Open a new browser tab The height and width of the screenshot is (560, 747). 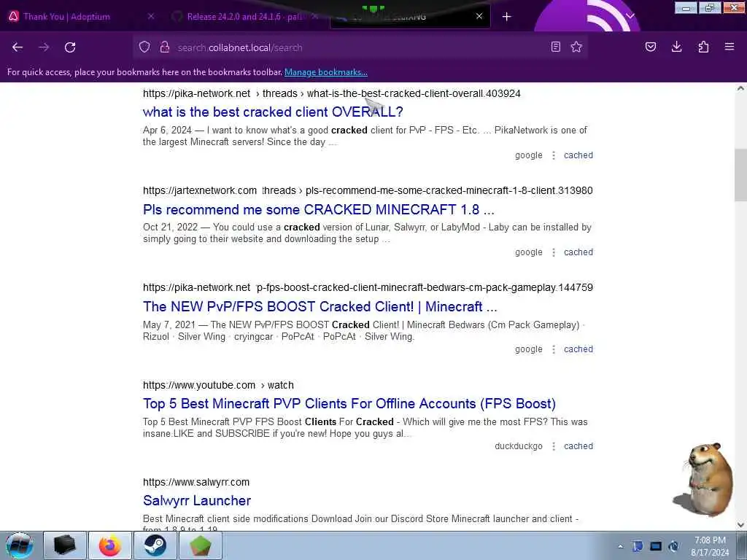506,17
